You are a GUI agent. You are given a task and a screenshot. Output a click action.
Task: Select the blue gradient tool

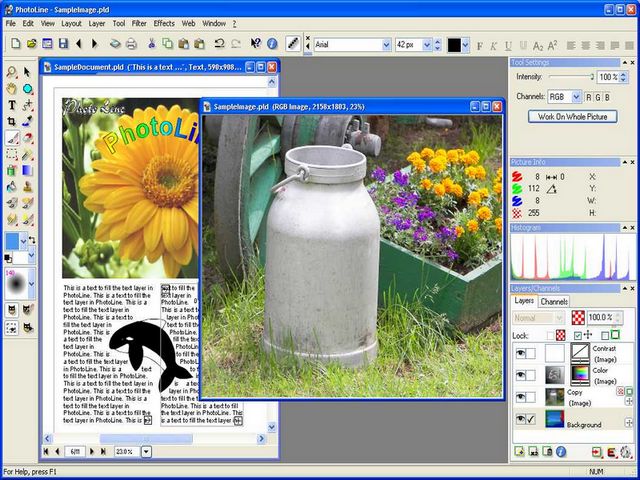(27, 170)
